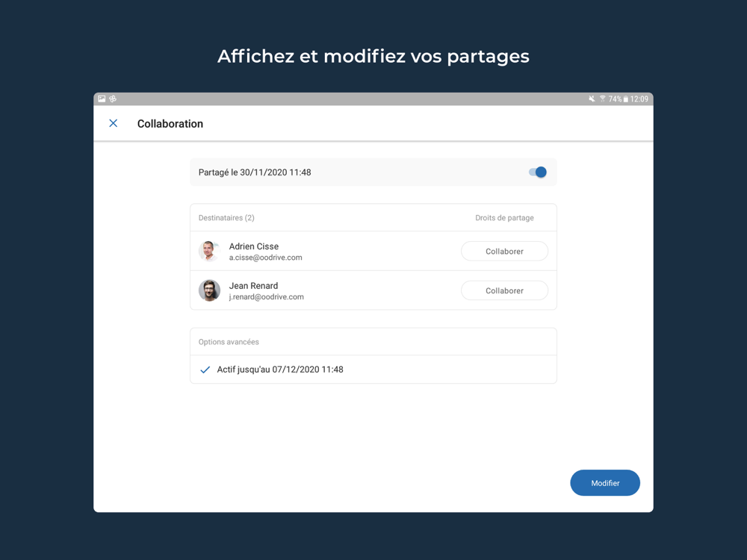This screenshot has width=747, height=560.
Task: Tap the 74% battery percentage
Action: (x=615, y=99)
